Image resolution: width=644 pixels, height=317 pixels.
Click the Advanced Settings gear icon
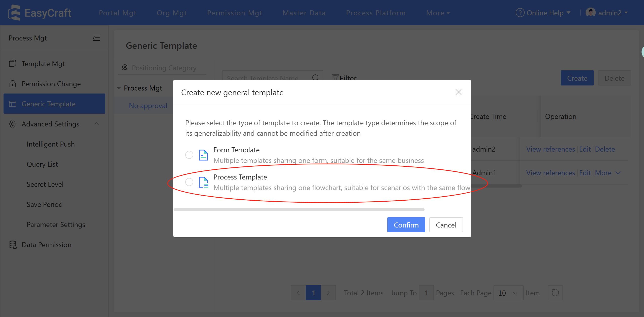12,124
